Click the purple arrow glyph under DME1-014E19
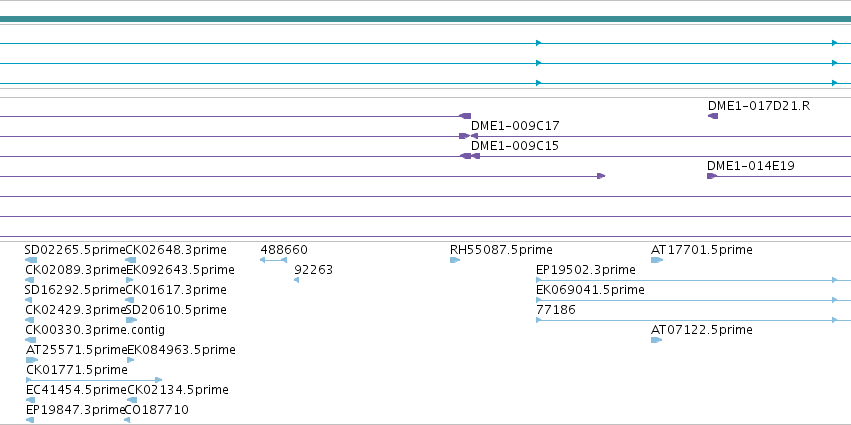851x425 pixels. 712,176
